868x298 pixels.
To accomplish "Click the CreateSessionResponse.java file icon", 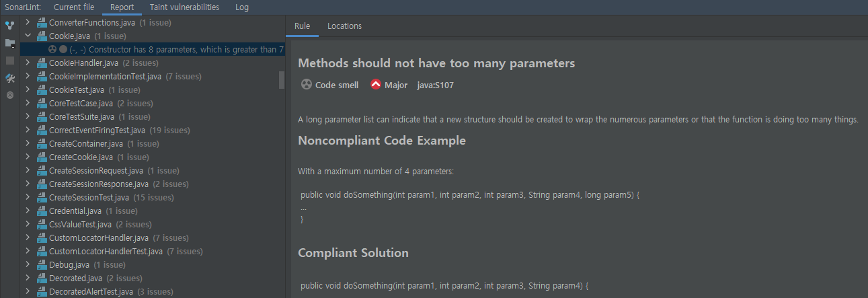I will coord(42,184).
